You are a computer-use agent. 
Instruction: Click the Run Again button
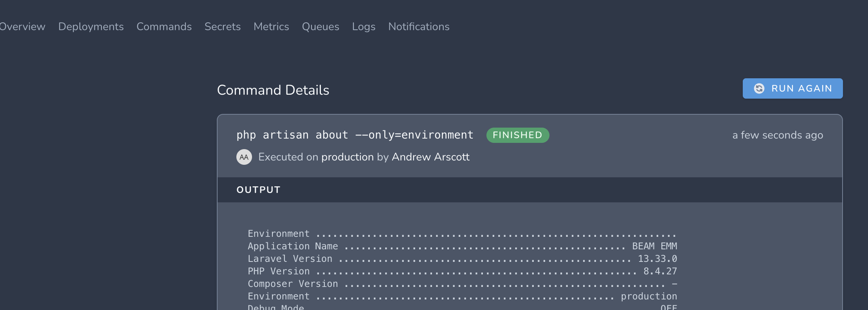792,88
